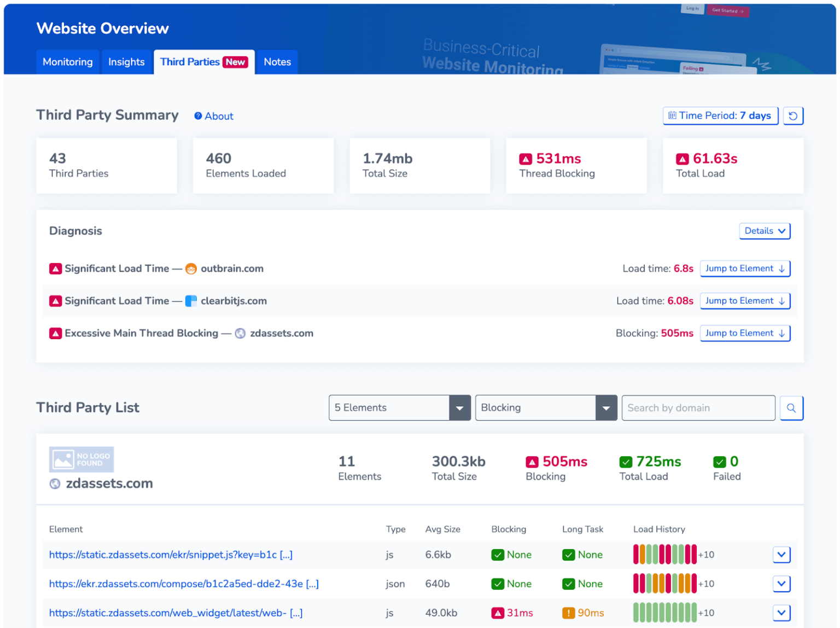Click the zdassets.com globe icon in Diagnosis
Viewport: 840px width, 628px height.
[x=240, y=333]
